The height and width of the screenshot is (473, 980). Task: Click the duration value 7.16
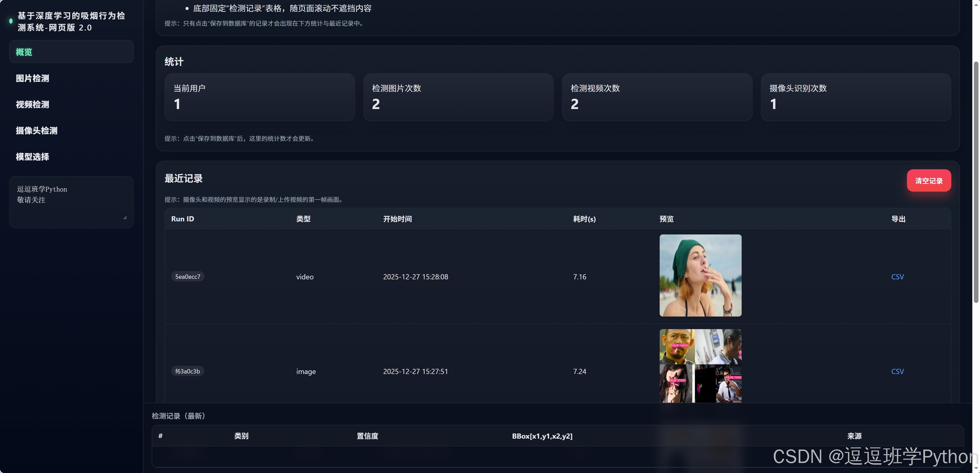point(579,277)
